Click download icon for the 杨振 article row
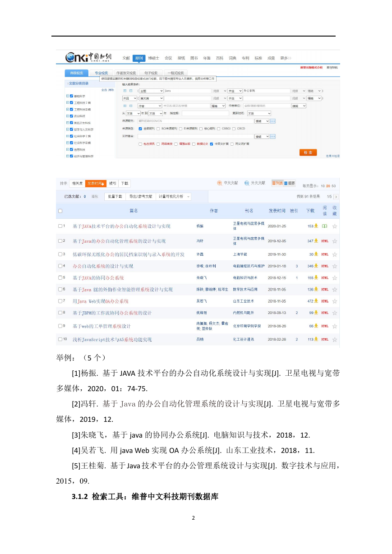Screen dimensions: 392x554 [317, 226]
